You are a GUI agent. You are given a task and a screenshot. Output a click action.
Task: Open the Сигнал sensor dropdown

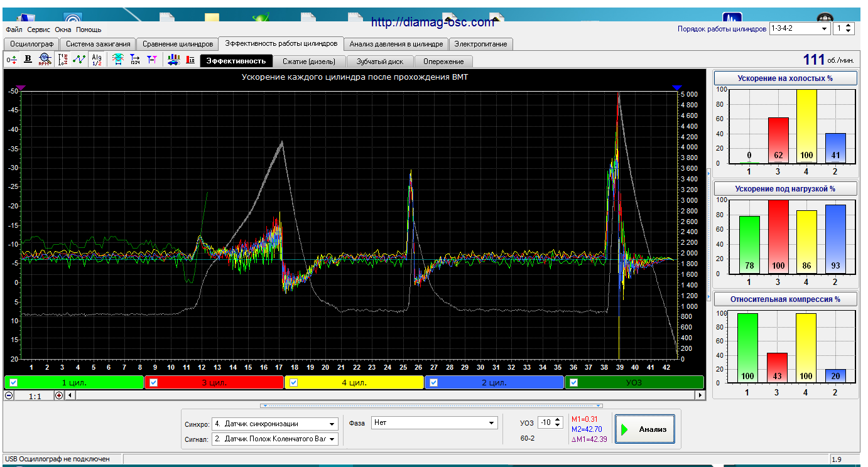pos(332,439)
